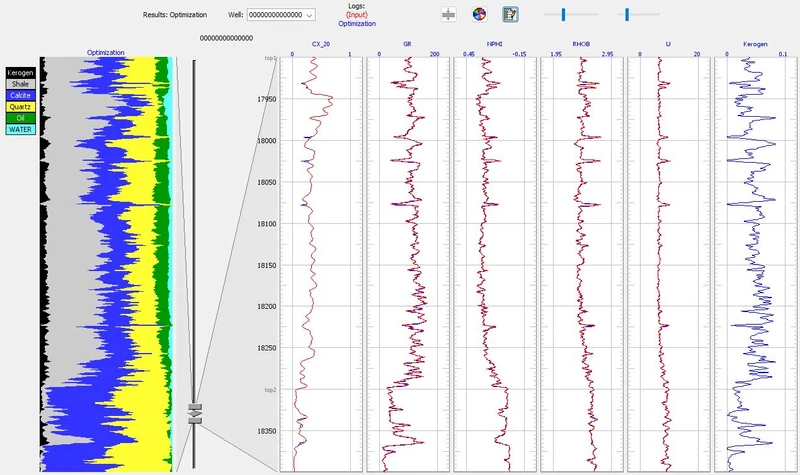This screenshot has width=800, height=475.
Task: Click depth label 17950
Action: point(266,99)
